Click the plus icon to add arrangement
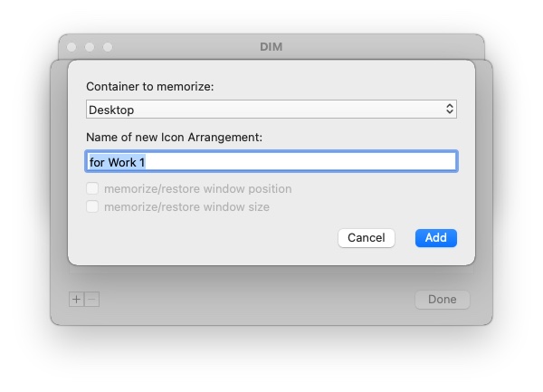Image resolution: width=543 pixels, height=392 pixels. pos(77,299)
